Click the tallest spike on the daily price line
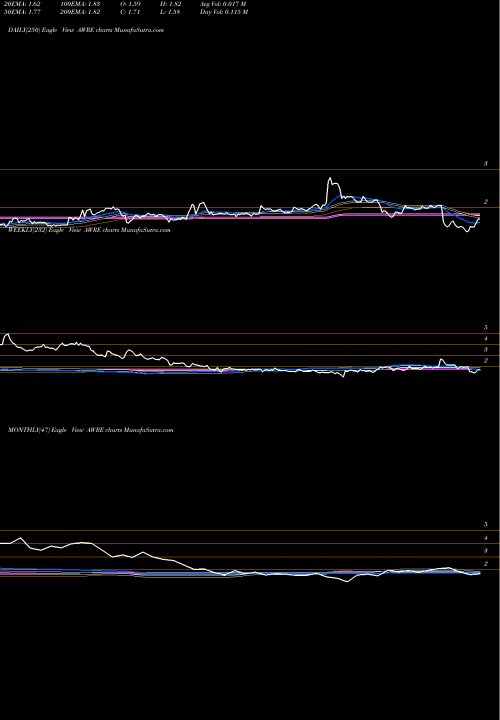The image size is (500, 720). click(331, 178)
